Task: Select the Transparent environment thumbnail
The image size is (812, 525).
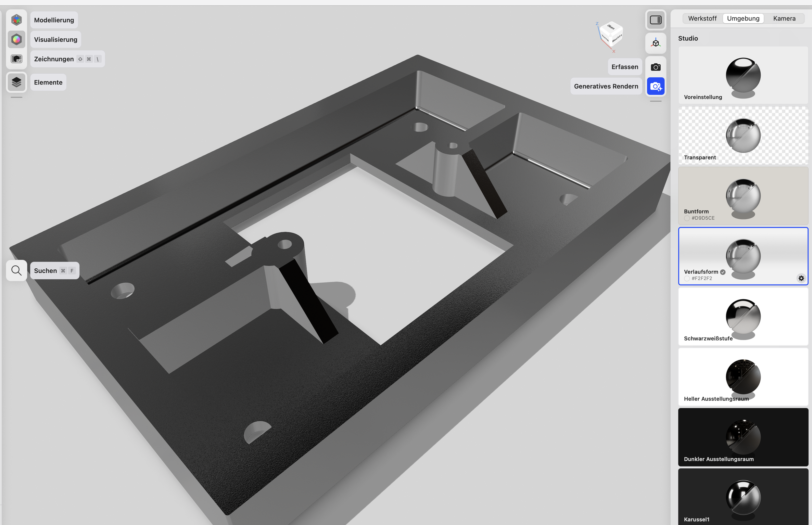Action: [743, 136]
